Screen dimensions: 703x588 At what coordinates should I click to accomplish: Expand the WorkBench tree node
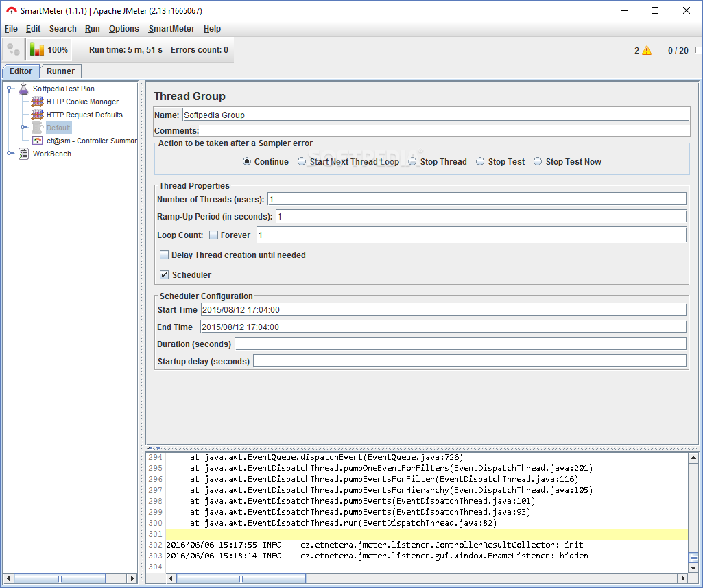pyautogui.click(x=10, y=154)
